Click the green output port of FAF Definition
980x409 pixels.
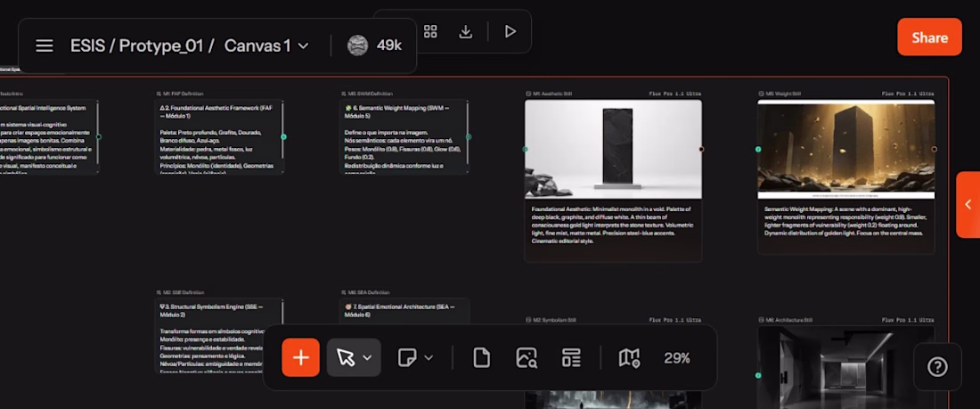[283, 137]
